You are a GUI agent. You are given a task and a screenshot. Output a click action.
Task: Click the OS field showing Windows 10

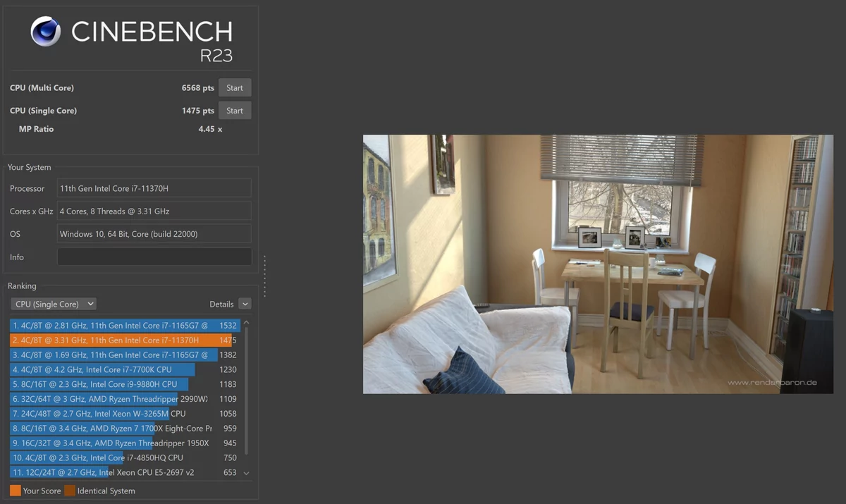tap(154, 233)
